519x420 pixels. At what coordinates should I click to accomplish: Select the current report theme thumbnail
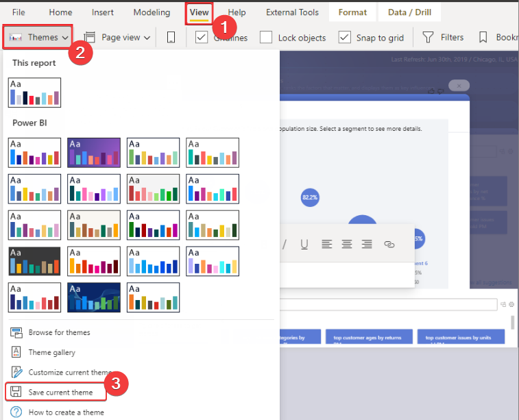[x=34, y=92]
